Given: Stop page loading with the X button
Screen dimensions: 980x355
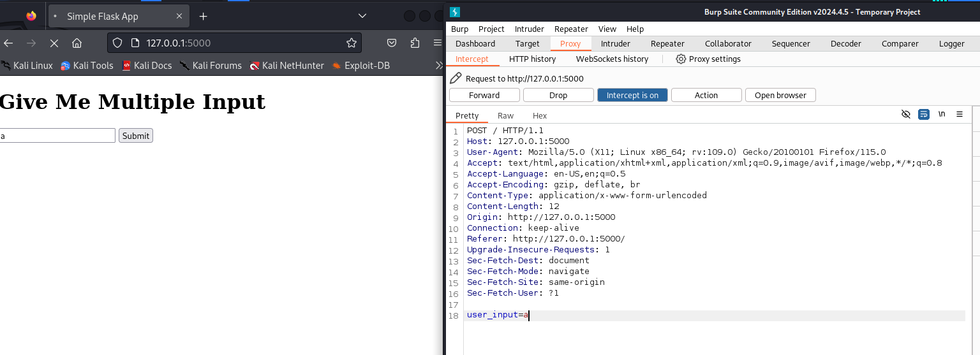Looking at the screenshot, I should coord(54,43).
